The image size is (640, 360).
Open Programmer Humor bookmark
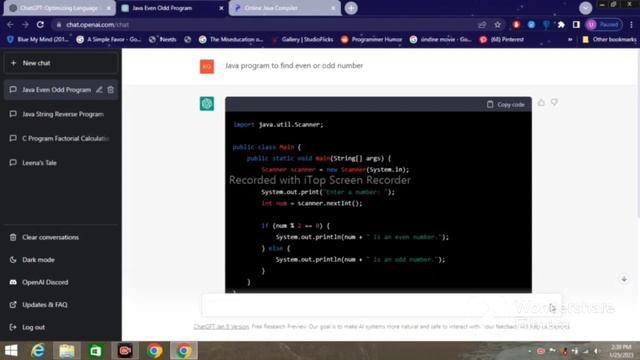(x=371, y=40)
